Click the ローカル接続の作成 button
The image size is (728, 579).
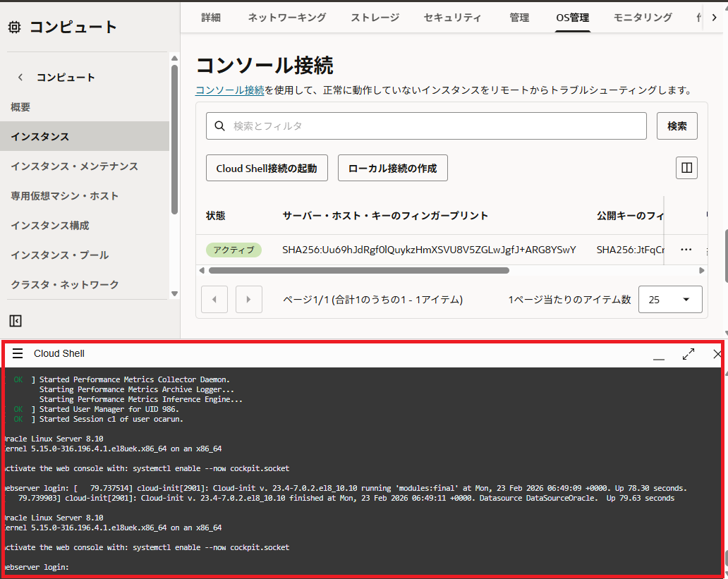tap(392, 169)
